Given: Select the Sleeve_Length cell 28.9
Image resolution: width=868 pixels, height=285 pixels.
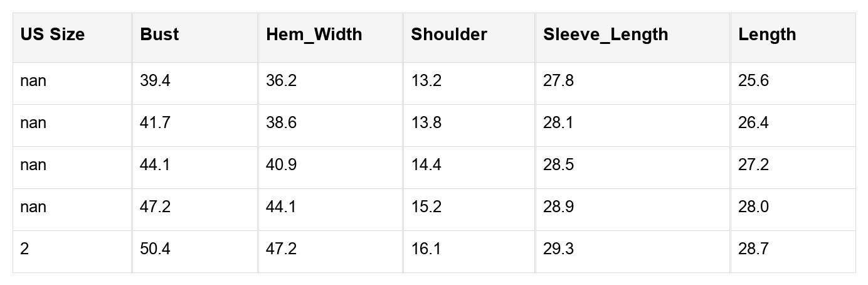Looking at the screenshot, I should tap(558, 207).
